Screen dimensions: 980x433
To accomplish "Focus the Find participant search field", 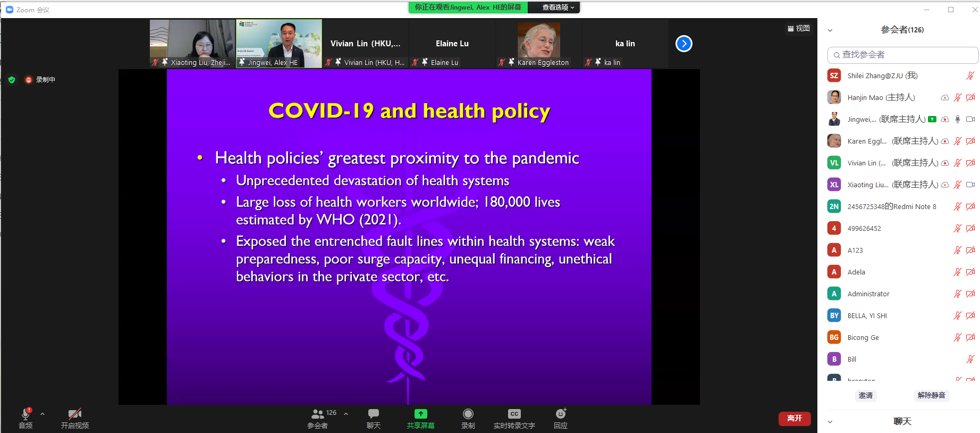I will tap(902, 55).
